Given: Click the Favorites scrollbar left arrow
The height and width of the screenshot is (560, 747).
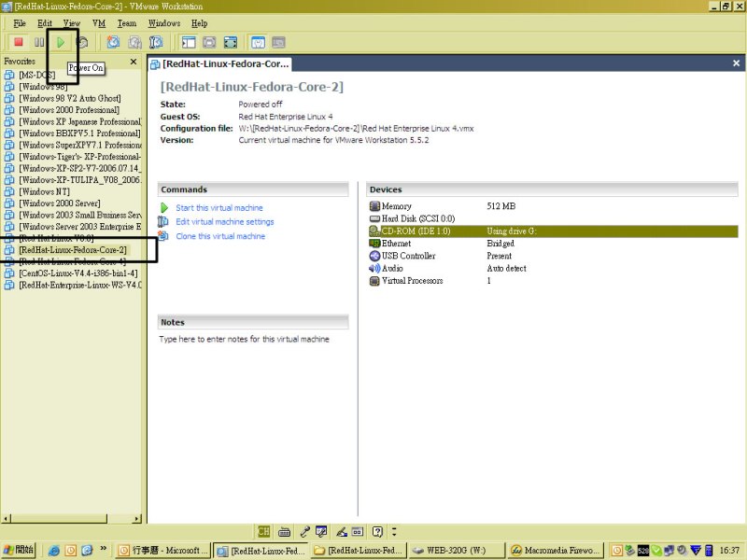Looking at the screenshot, I should (6, 519).
